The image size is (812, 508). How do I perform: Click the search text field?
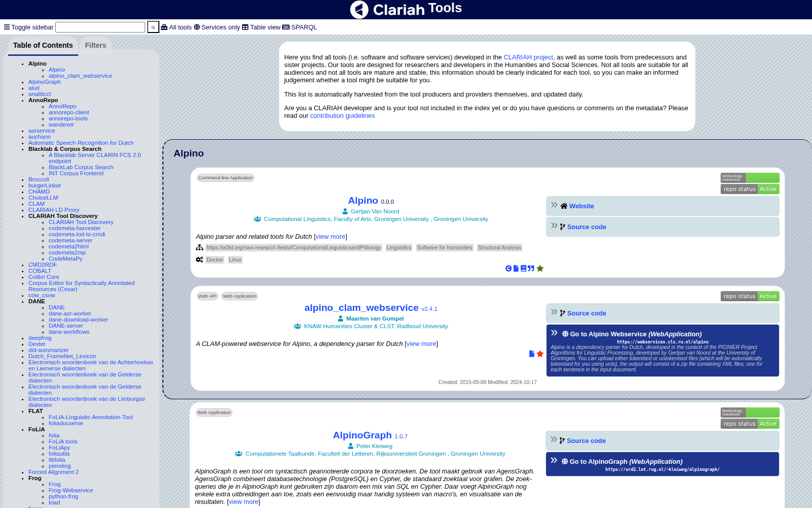click(100, 27)
